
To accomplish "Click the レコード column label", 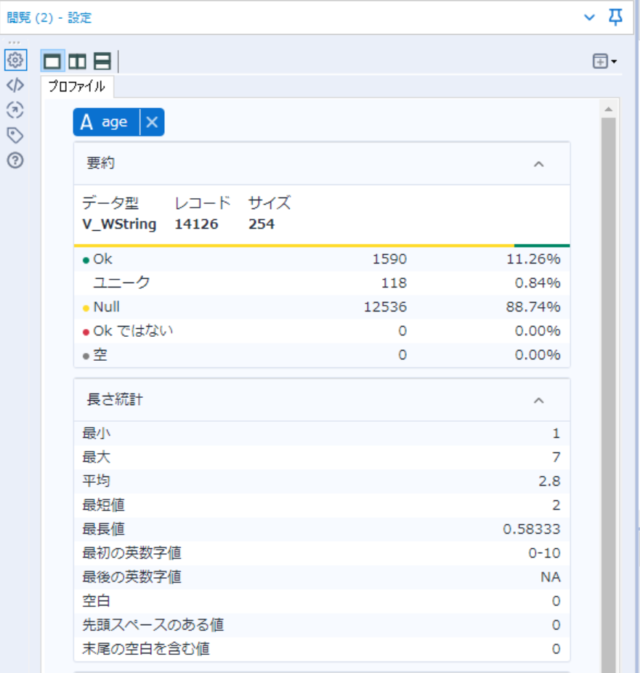I will pos(203,203).
